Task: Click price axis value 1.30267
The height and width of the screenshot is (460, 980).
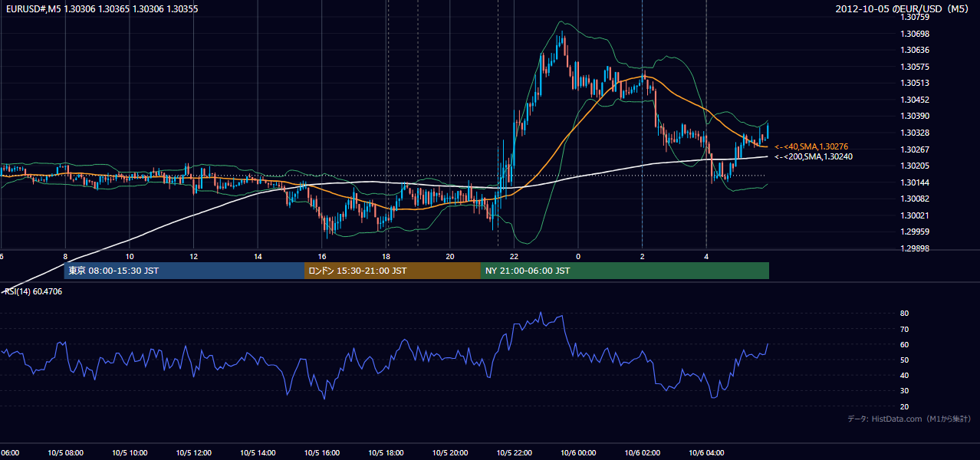Action: point(915,149)
